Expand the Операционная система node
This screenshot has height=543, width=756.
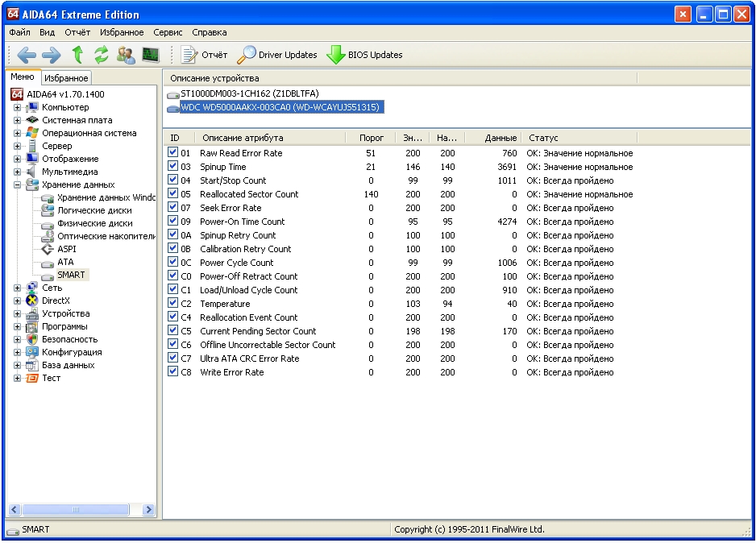(x=18, y=133)
